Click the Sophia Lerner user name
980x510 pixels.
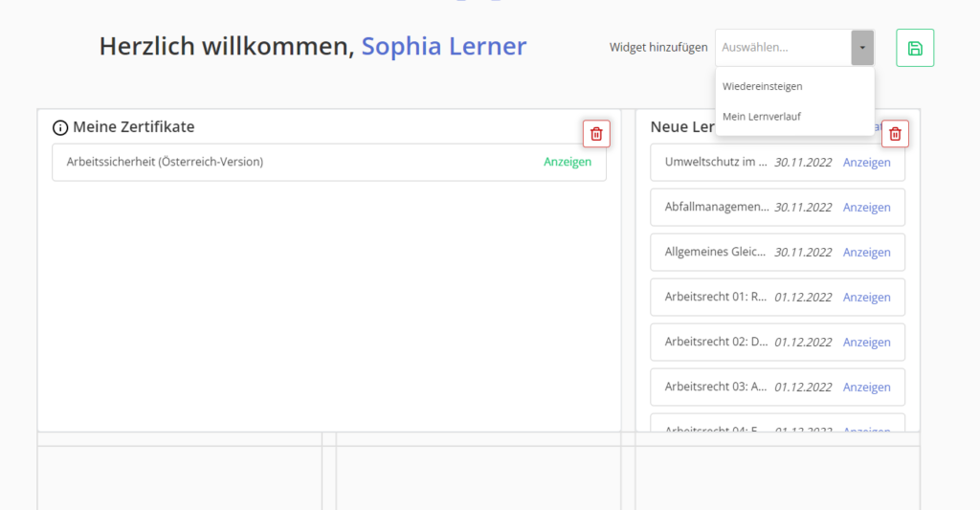point(443,46)
